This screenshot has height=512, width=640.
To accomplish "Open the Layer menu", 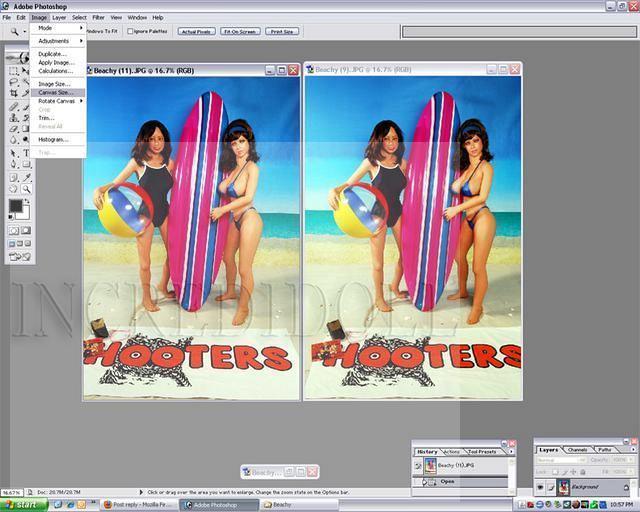I will pos(59,18).
